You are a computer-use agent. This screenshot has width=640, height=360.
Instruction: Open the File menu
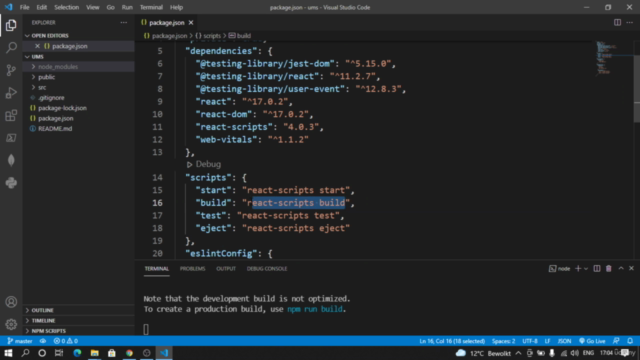click(x=24, y=7)
